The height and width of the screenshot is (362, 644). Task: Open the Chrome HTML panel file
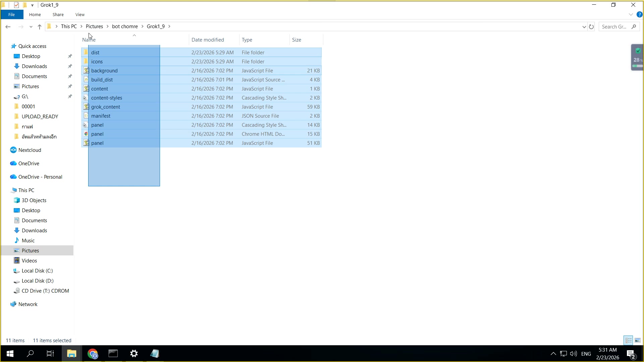tap(97, 134)
